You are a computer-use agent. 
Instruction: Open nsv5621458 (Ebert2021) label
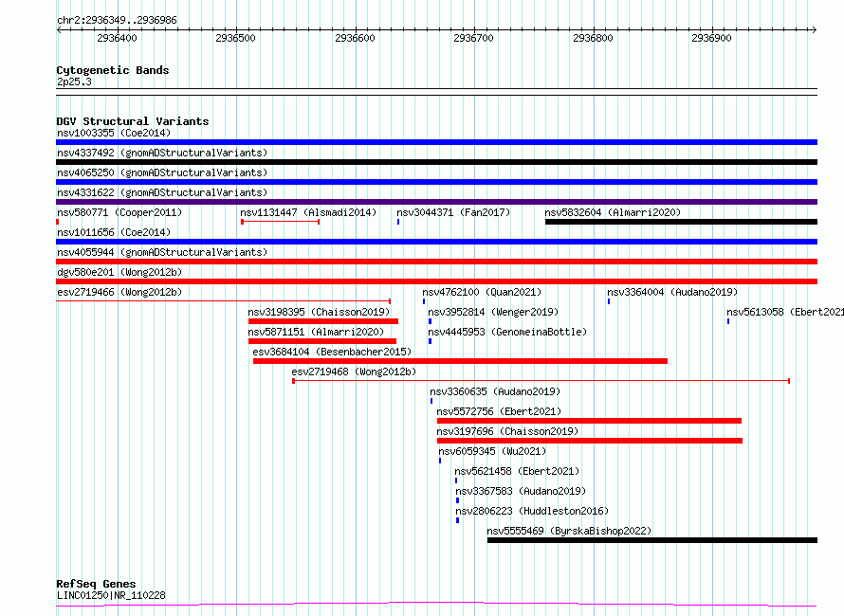[x=517, y=471]
